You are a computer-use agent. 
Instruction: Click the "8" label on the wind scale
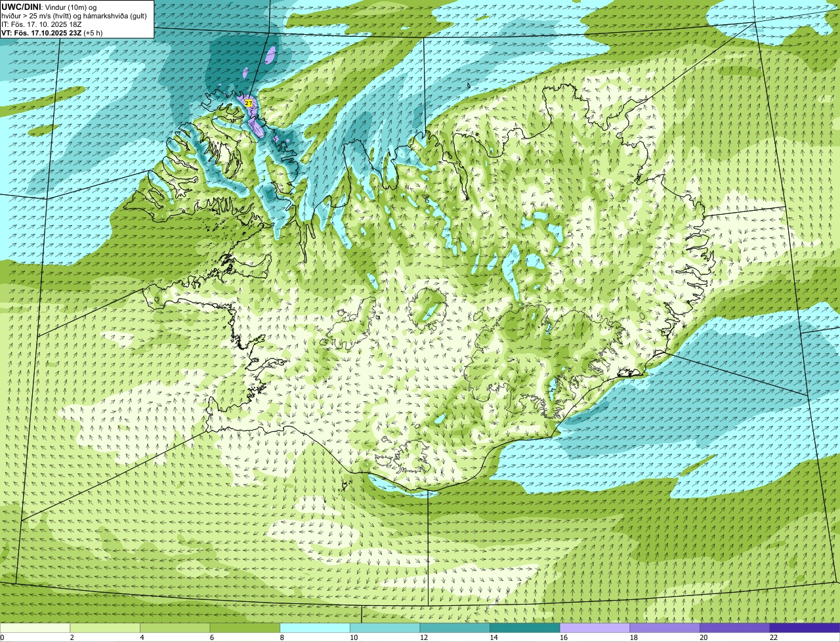(x=282, y=637)
